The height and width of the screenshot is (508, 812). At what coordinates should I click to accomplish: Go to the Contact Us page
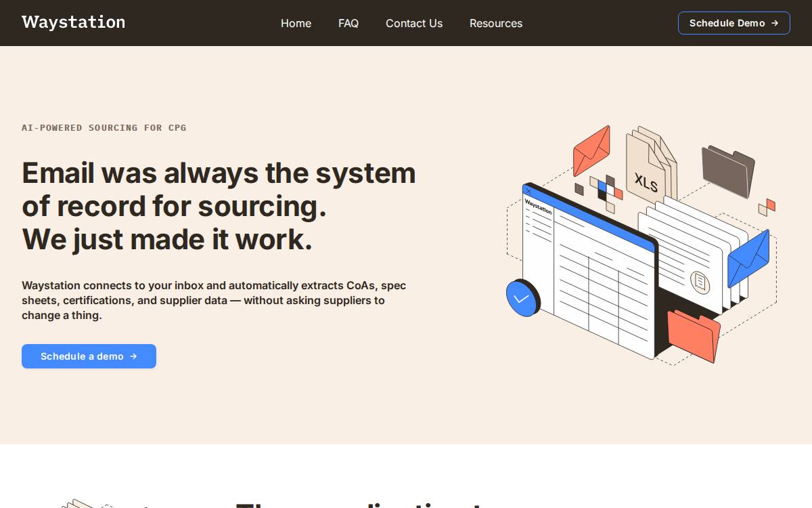[414, 23]
